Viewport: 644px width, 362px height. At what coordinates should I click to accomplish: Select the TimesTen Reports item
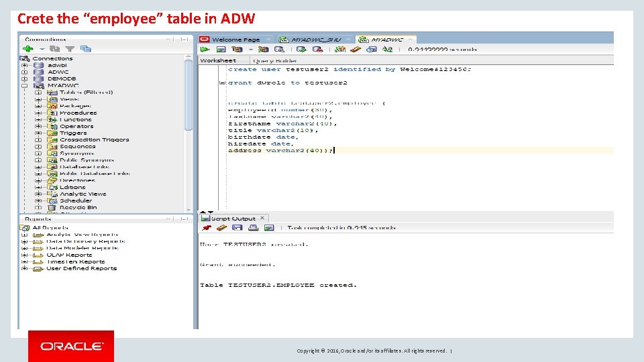pyautogui.click(x=76, y=261)
